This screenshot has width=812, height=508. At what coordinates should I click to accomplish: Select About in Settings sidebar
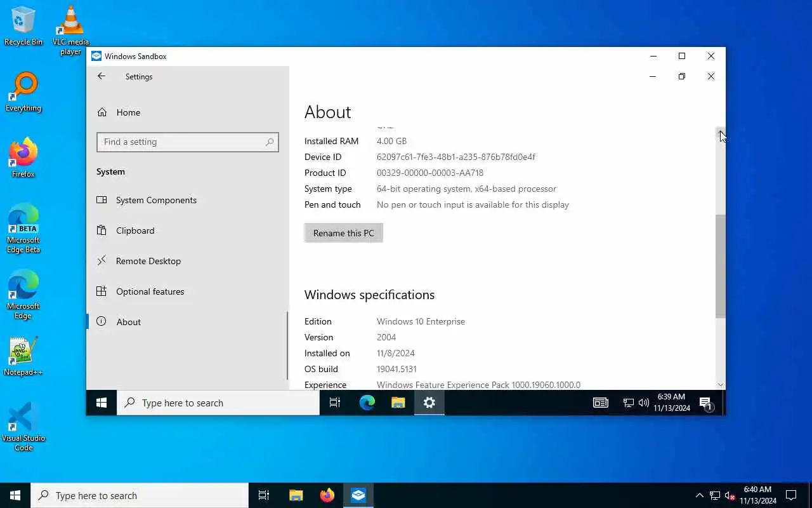pos(187,322)
